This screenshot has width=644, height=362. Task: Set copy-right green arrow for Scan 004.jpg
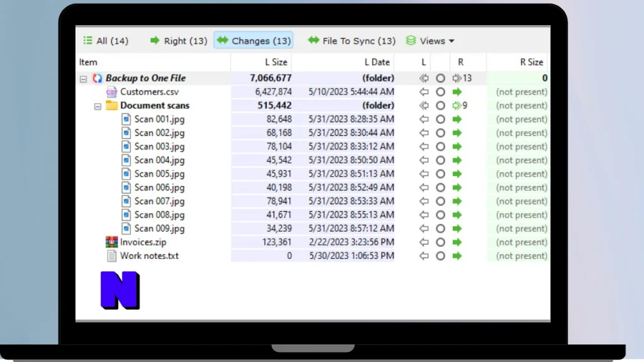click(x=457, y=160)
